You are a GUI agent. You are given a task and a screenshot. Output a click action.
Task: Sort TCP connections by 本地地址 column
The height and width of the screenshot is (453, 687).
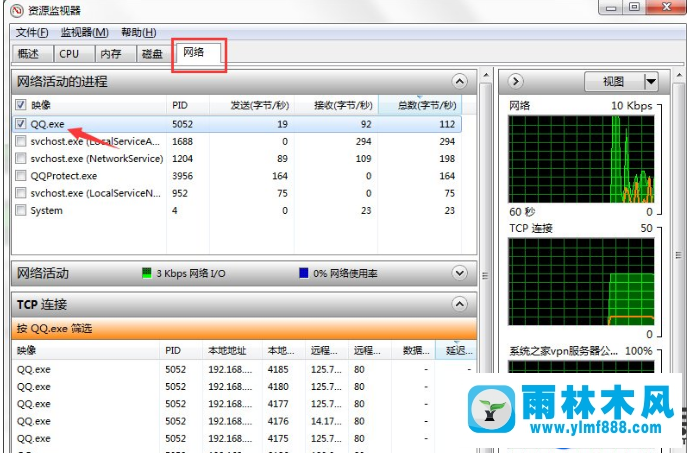pyautogui.click(x=232, y=350)
